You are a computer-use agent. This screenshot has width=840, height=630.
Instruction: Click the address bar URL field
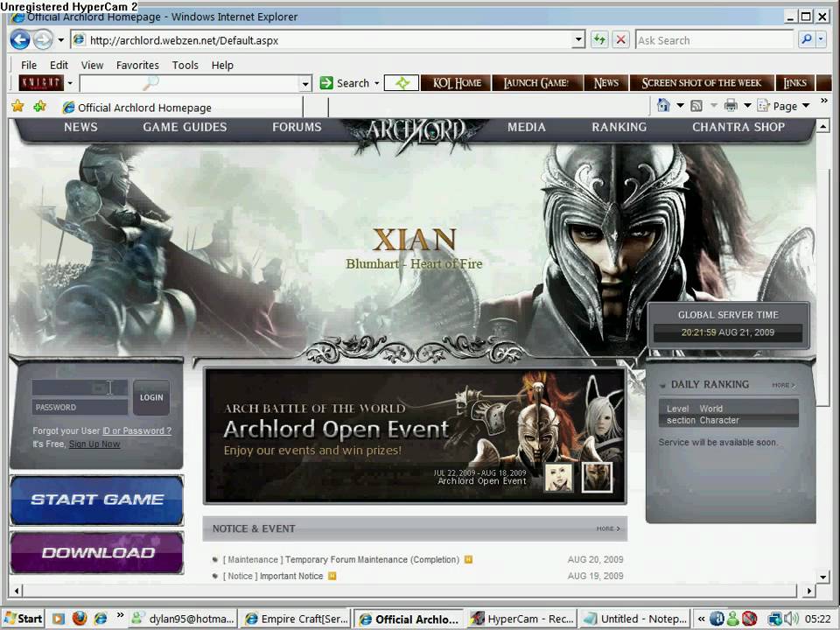321,40
